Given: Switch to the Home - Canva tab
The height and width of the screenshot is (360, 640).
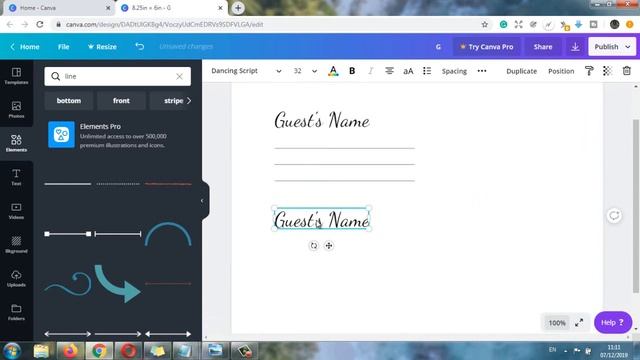Looking at the screenshot, I should tap(60, 8).
